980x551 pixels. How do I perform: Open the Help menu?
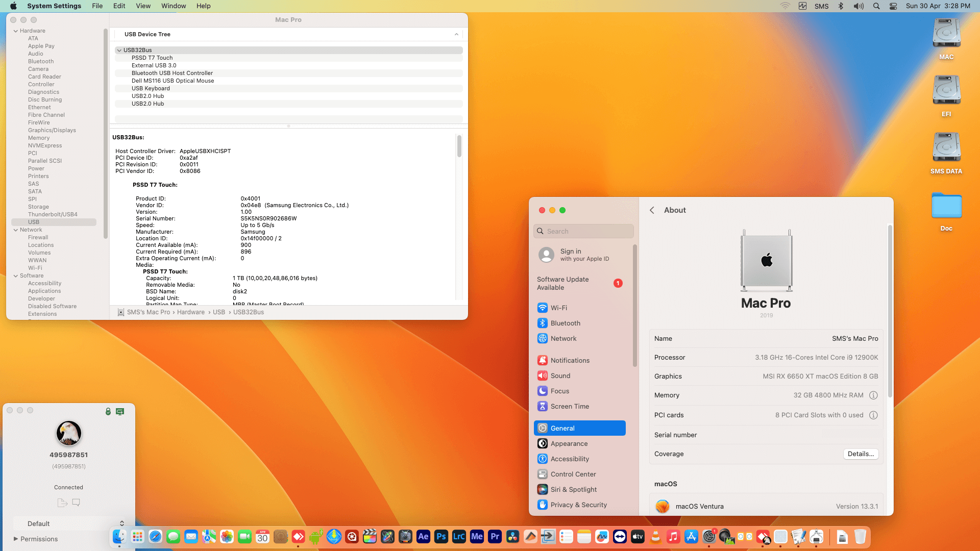[204, 6]
